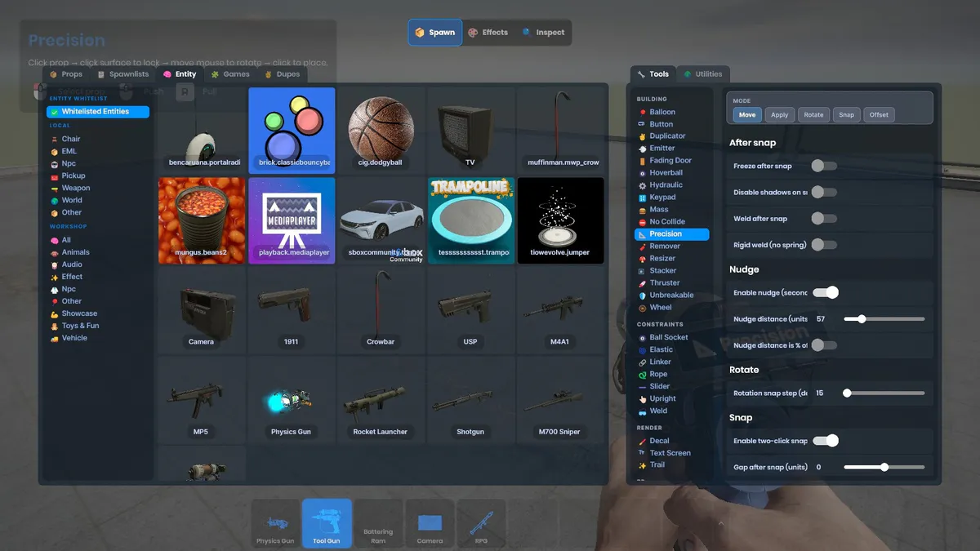Open the Dupes tab

[x=282, y=74]
